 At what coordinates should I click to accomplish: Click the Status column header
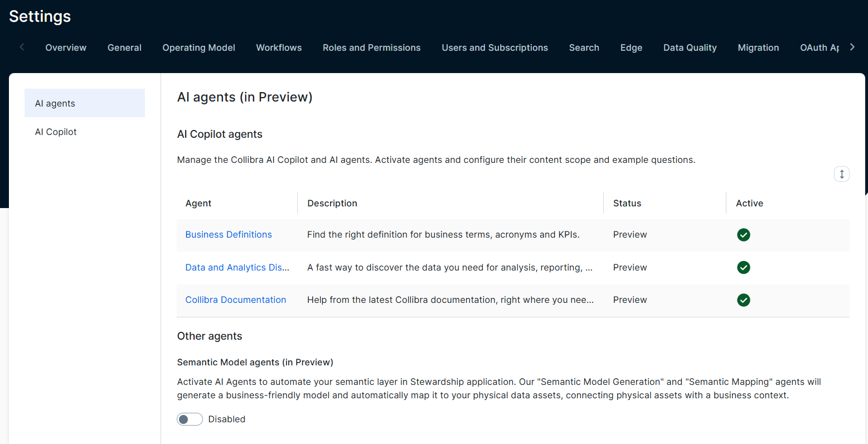point(627,204)
